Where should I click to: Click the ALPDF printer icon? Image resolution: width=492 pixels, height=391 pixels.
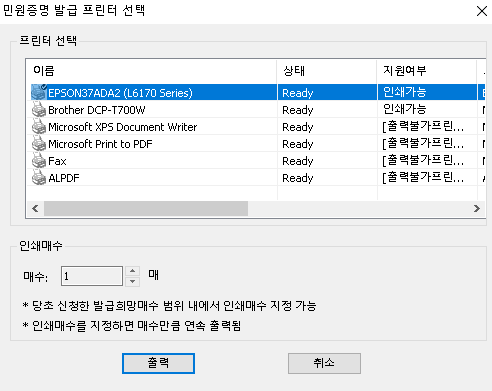point(39,177)
